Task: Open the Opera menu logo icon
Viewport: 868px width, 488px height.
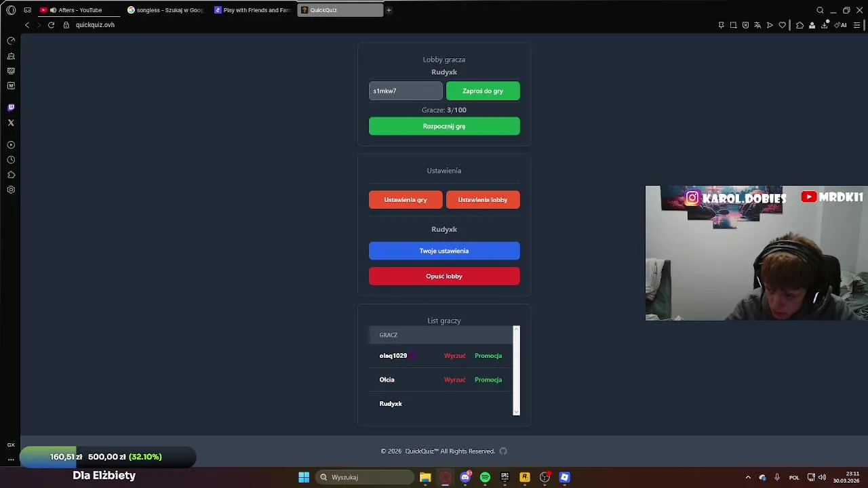Action: [x=11, y=10]
